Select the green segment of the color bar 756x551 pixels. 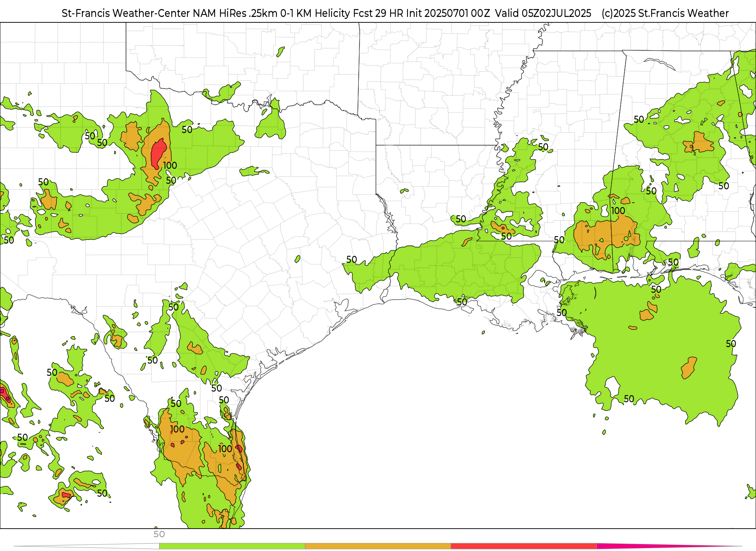click(x=232, y=546)
